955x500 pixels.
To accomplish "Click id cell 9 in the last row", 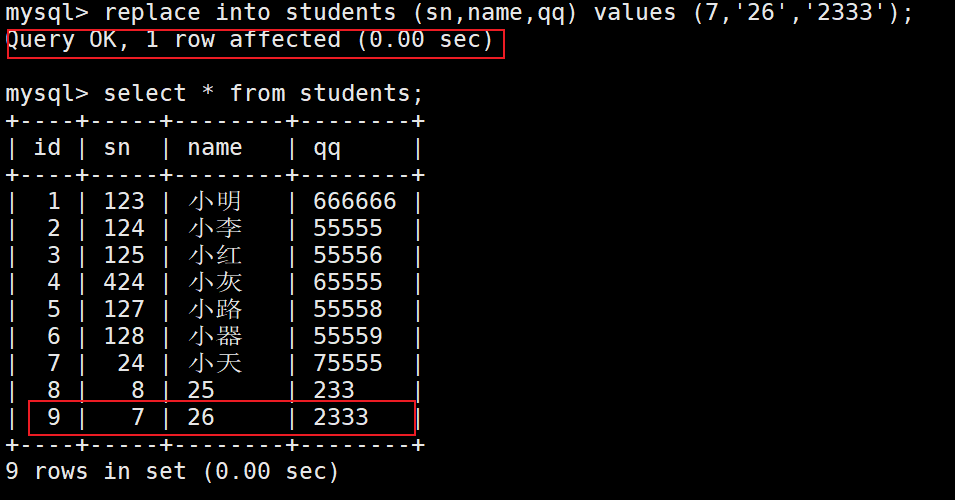I will (54, 417).
